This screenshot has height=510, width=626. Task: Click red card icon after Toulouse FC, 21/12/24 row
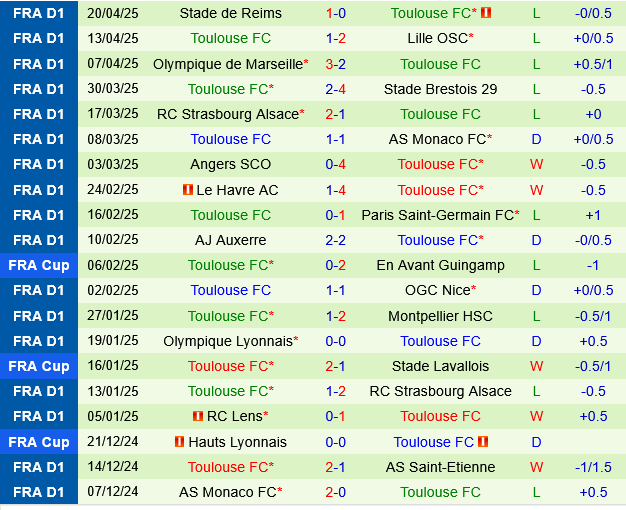[x=483, y=442]
